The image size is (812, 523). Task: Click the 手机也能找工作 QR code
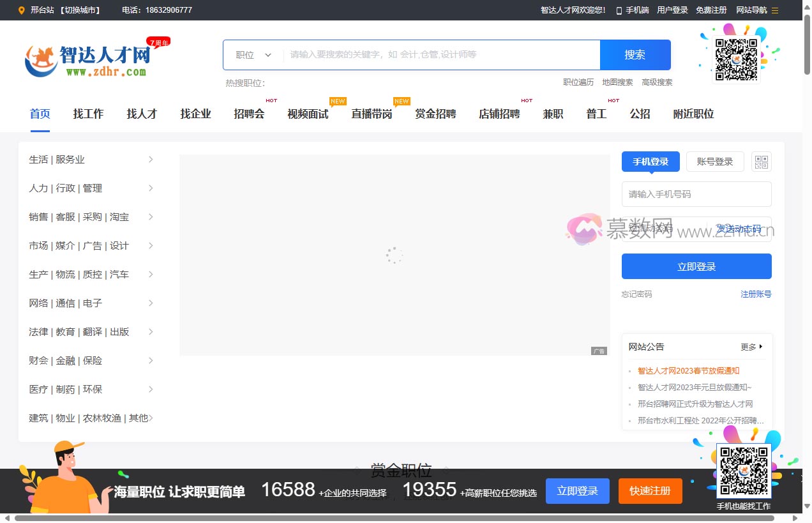coord(744,471)
